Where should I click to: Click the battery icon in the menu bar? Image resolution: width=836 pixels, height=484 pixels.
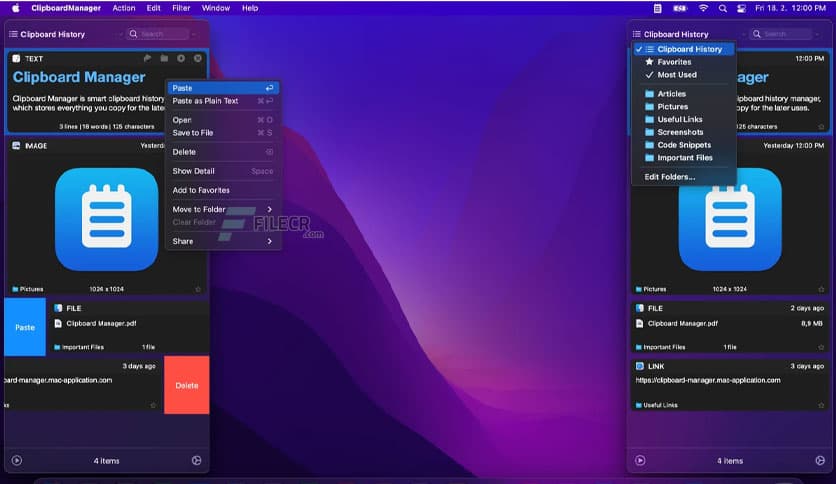(x=680, y=8)
